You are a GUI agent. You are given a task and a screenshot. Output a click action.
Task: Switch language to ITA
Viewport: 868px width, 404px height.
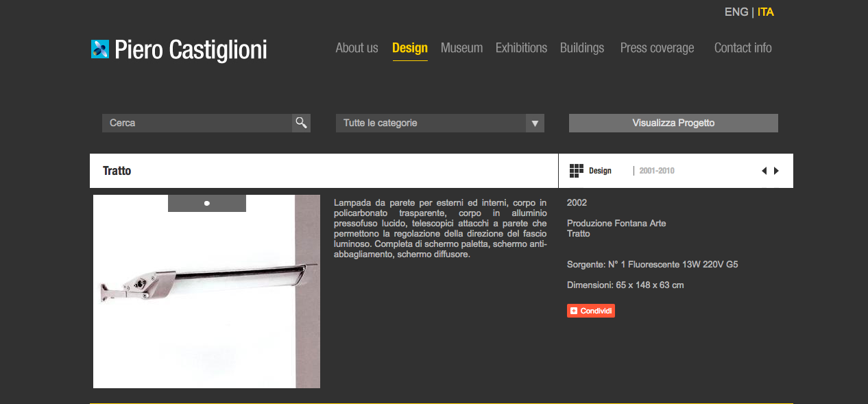point(765,12)
